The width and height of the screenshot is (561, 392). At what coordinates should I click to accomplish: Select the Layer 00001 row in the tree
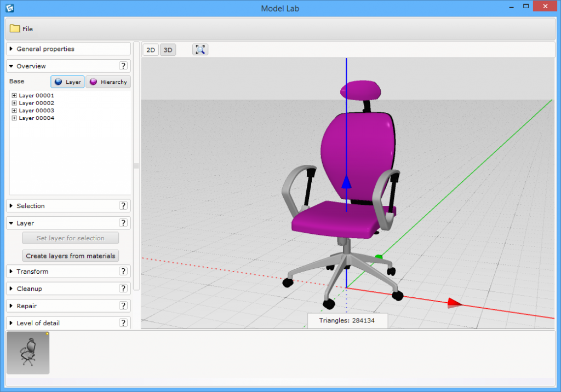click(x=37, y=95)
